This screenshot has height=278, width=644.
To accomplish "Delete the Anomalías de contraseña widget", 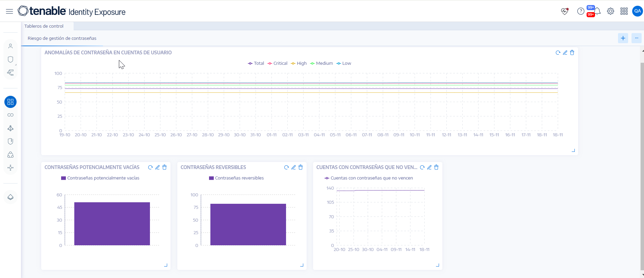I will (x=572, y=53).
